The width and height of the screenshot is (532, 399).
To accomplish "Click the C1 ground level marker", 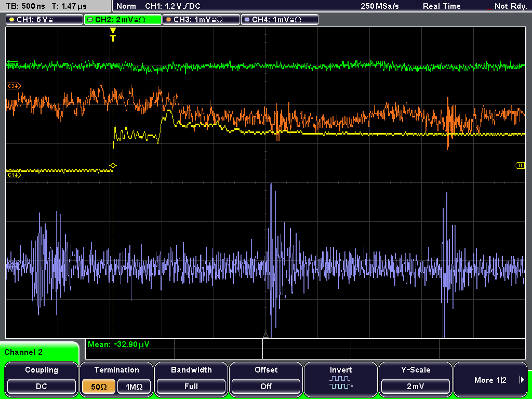I will click(14, 175).
